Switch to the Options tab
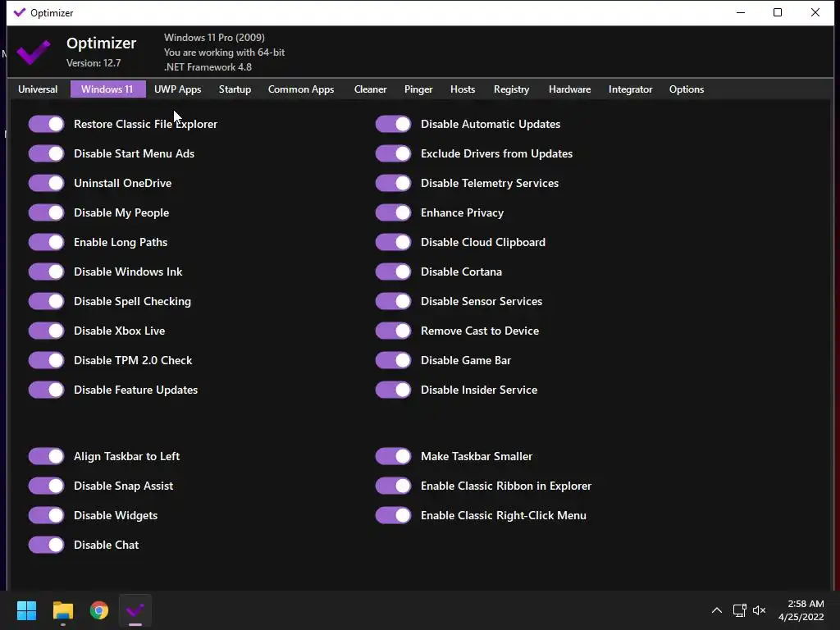The width and height of the screenshot is (840, 630). tap(687, 89)
